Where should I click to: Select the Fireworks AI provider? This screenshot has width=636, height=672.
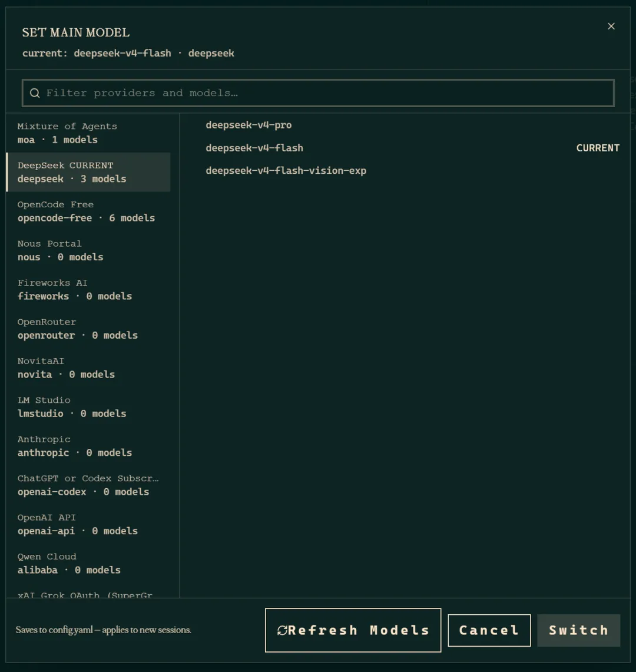pos(89,289)
